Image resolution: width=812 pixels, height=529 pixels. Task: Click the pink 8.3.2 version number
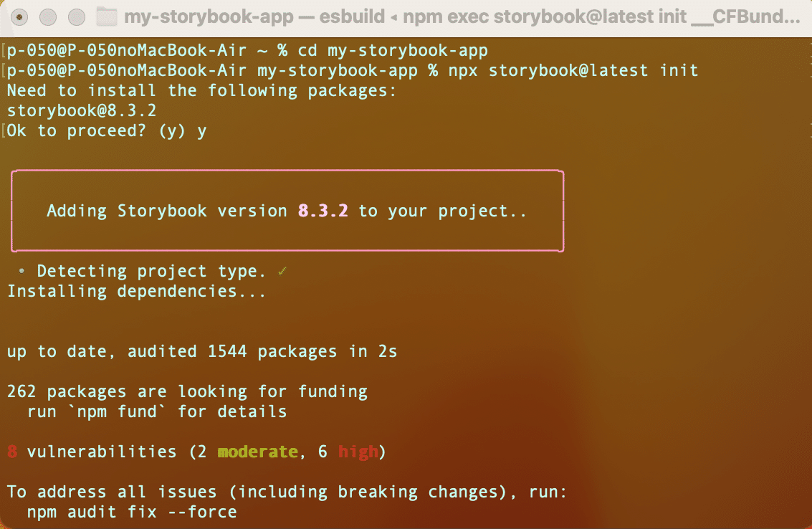pyautogui.click(x=323, y=211)
